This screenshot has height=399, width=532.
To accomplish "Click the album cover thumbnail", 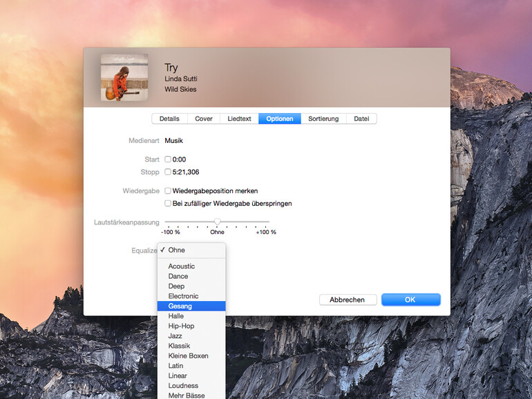I will [124, 77].
